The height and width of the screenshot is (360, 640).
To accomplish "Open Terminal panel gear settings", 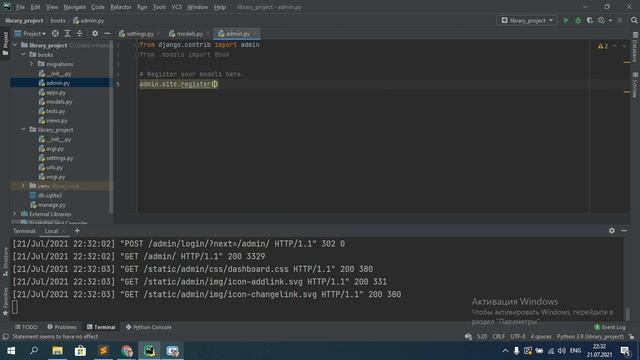I will (611, 231).
